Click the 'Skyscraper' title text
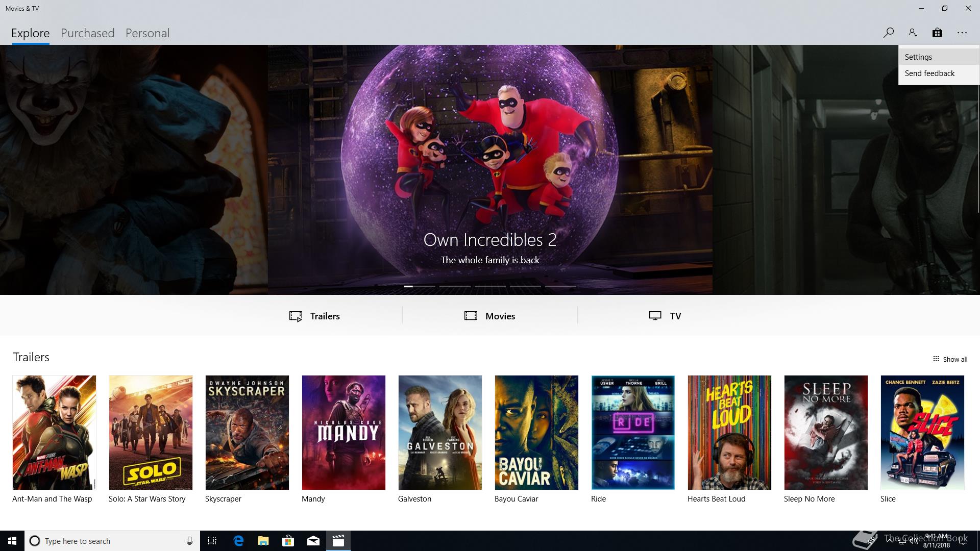Viewport: 980px width, 551px height. tap(223, 499)
